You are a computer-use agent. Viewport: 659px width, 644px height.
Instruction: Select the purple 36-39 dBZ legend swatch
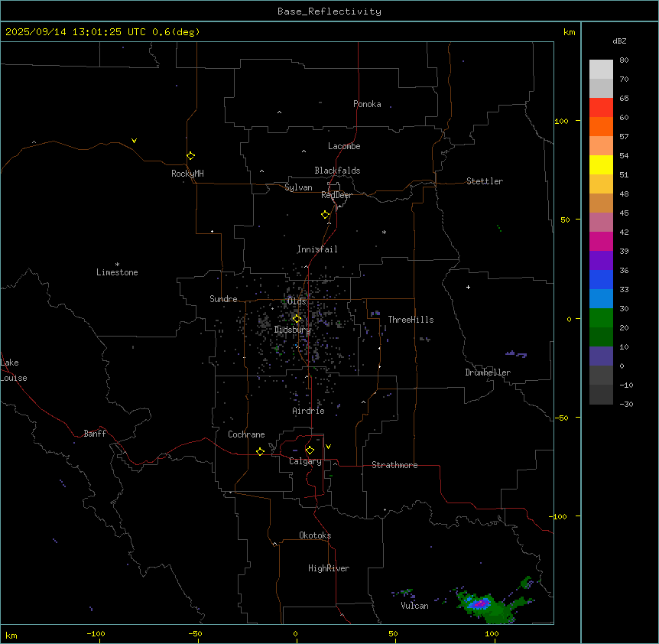coord(601,261)
